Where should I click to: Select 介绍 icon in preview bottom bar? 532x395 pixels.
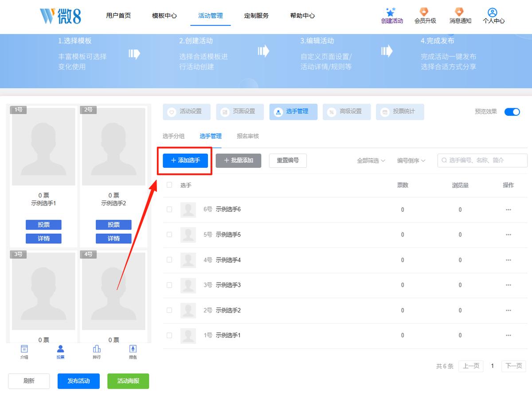24,349
